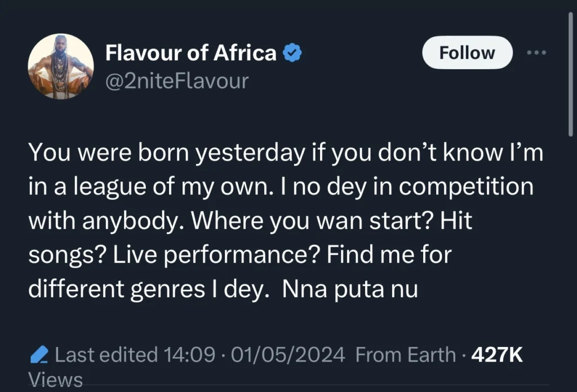
Task: Open Flavour of Africa profile picture
Action: [x=60, y=66]
